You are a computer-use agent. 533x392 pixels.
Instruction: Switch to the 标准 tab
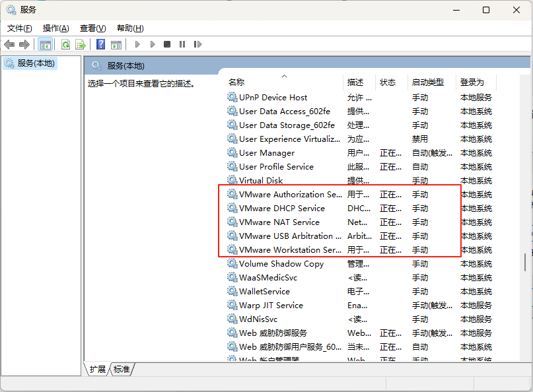[122, 370]
